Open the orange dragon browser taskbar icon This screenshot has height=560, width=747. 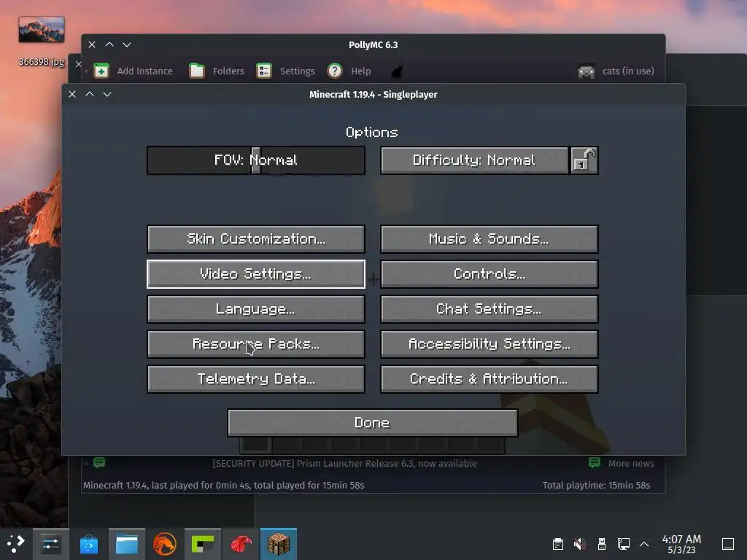click(165, 544)
